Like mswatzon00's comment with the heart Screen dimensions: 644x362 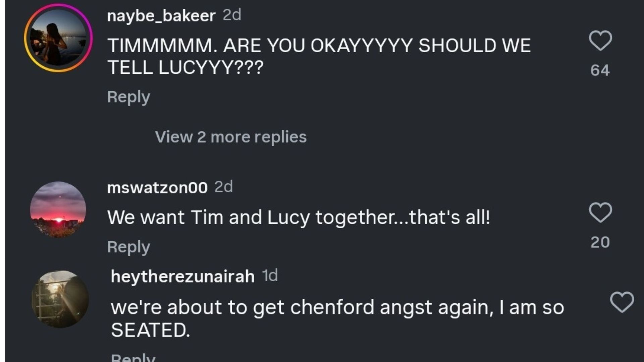600,213
